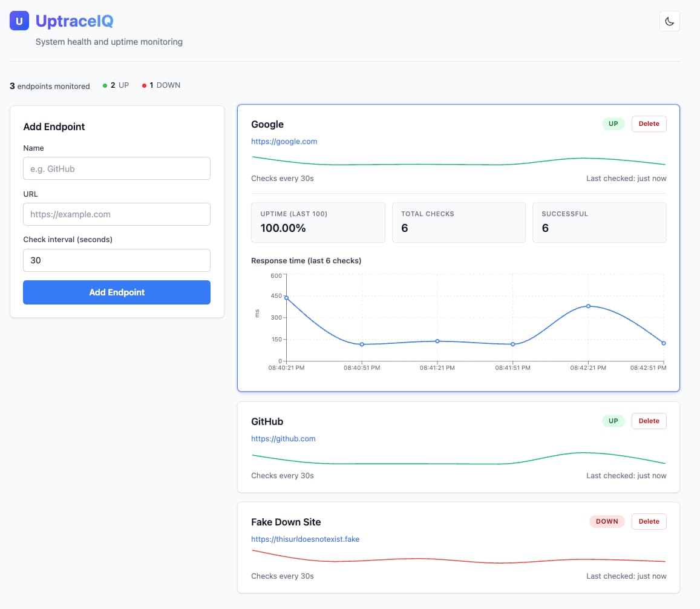Click the Google green sparkline
Image resolution: width=700 pixels, height=609 pixels.
point(459,161)
